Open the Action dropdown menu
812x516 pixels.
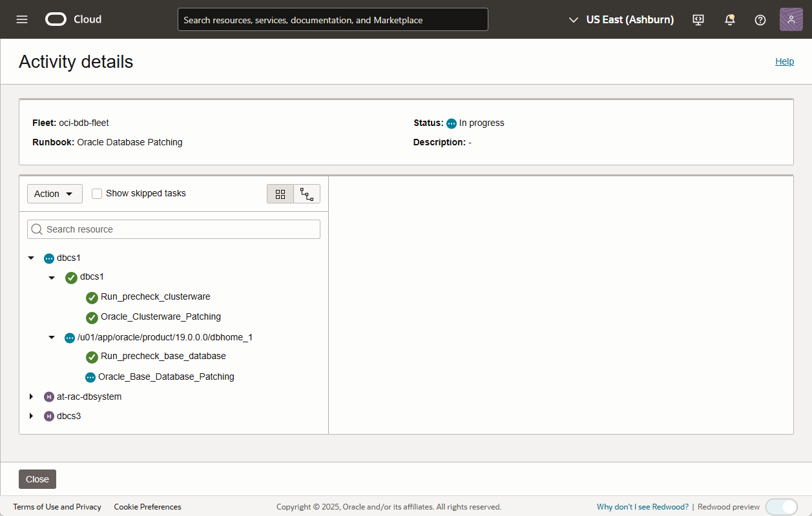point(54,194)
